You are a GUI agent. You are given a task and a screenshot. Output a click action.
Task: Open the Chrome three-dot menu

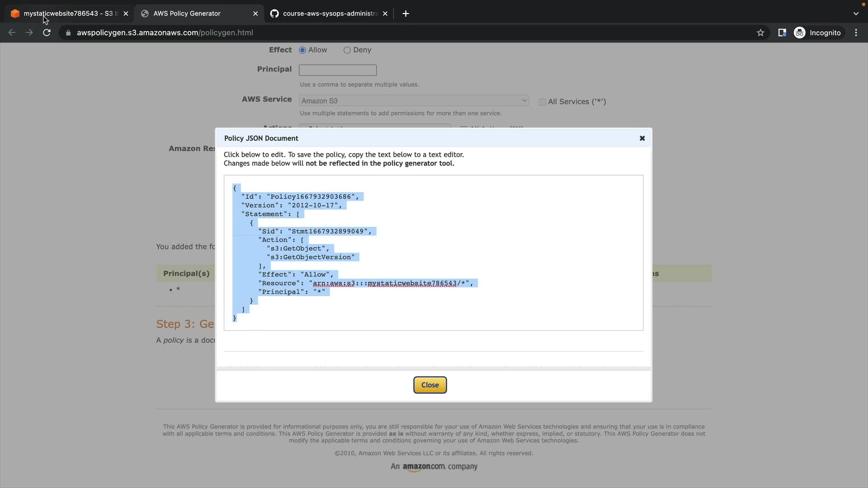[856, 33]
